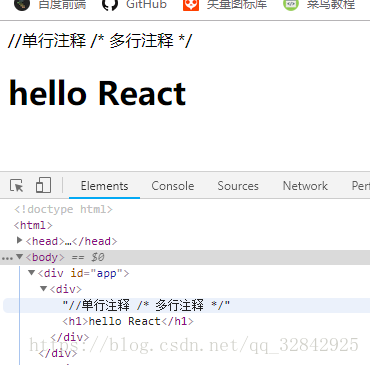This screenshot has width=370, height=365.
Task: Click the dark round 百度前端 bookmark icon
Action: (22, 5)
